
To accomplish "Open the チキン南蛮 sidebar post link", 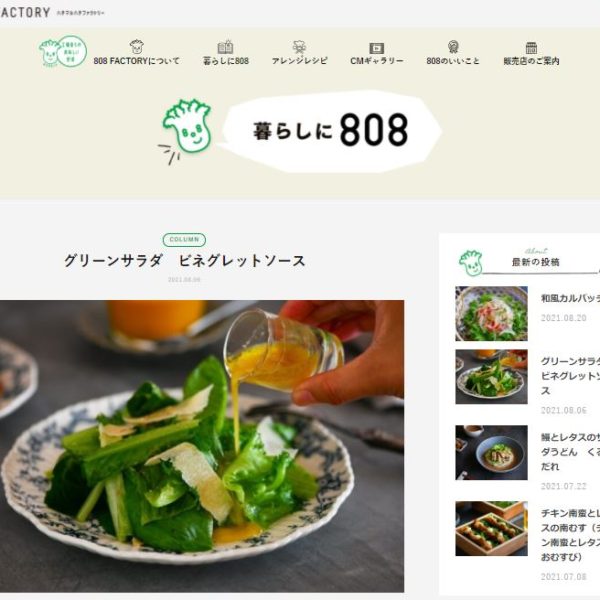I will (570, 535).
